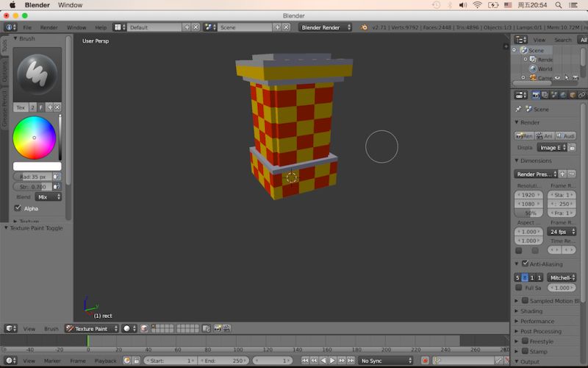588x368 pixels.
Task: Open the Texture Paint mode dropdown
Action: click(x=92, y=328)
